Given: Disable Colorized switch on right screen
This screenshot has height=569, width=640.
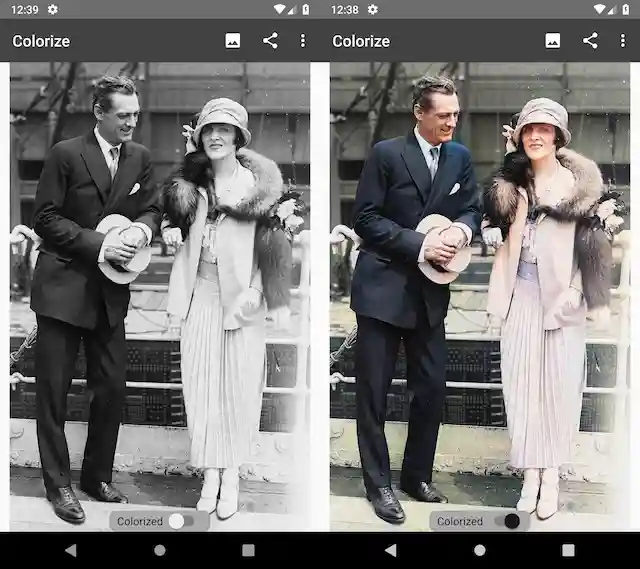Looking at the screenshot, I should [508, 521].
